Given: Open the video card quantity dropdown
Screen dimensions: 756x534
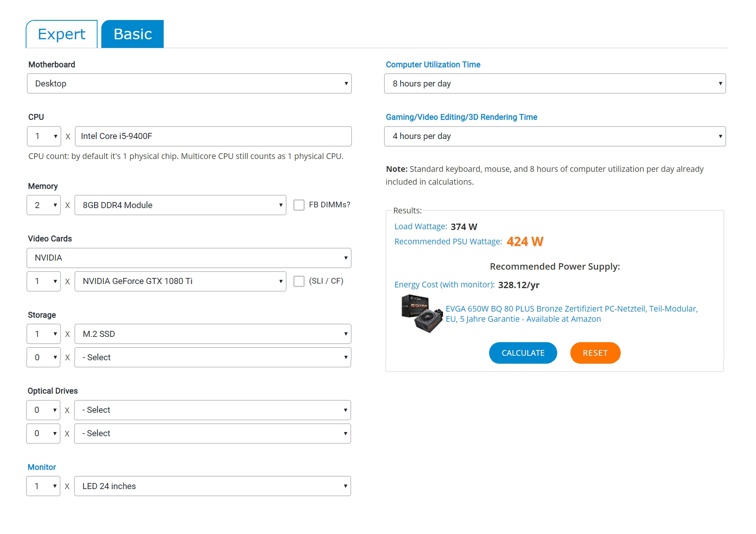Looking at the screenshot, I should (x=44, y=281).
